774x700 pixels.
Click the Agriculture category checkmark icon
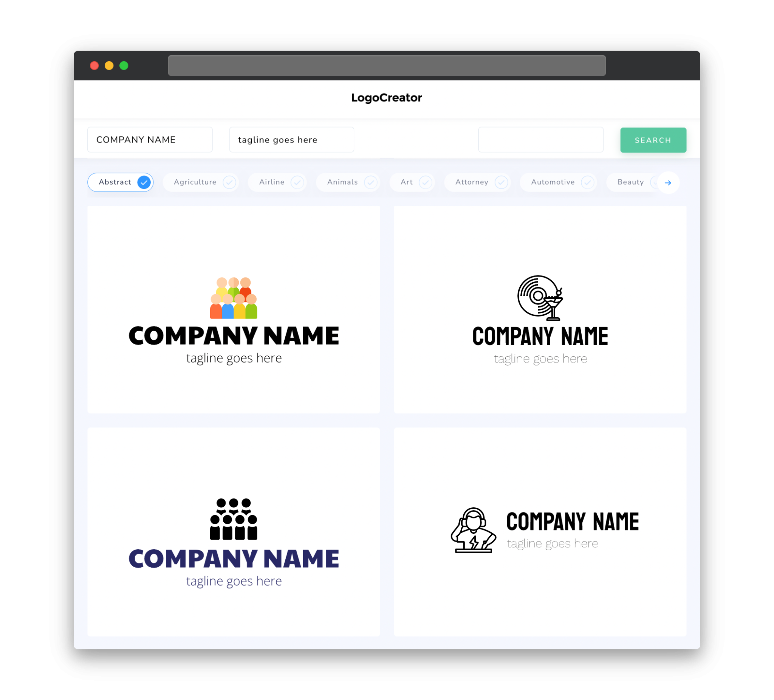click(x=229, y=182)
